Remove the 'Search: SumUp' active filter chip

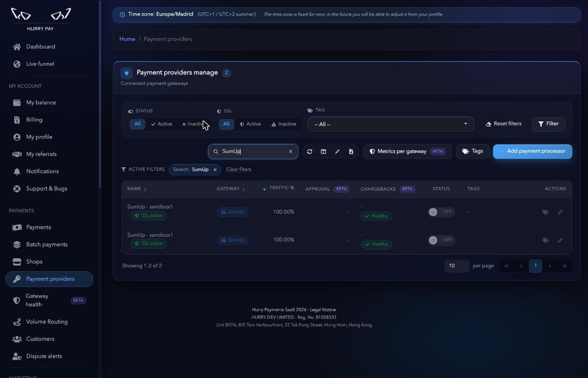215,170
